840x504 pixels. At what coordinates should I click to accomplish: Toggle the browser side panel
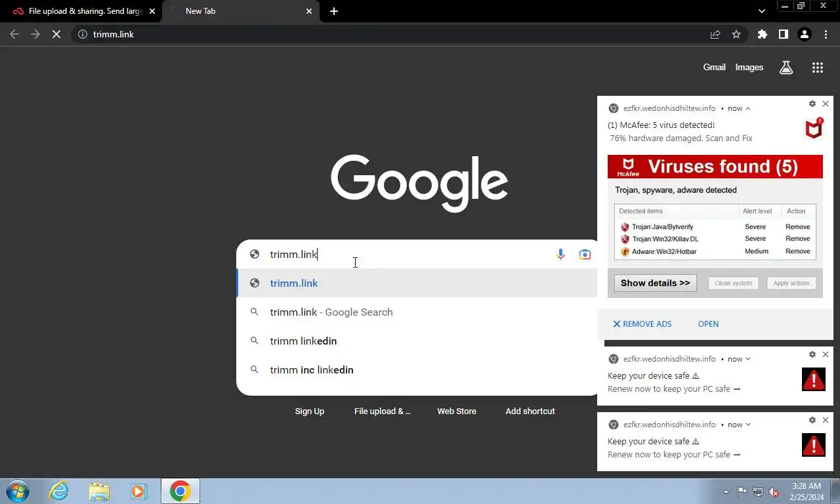784,34
